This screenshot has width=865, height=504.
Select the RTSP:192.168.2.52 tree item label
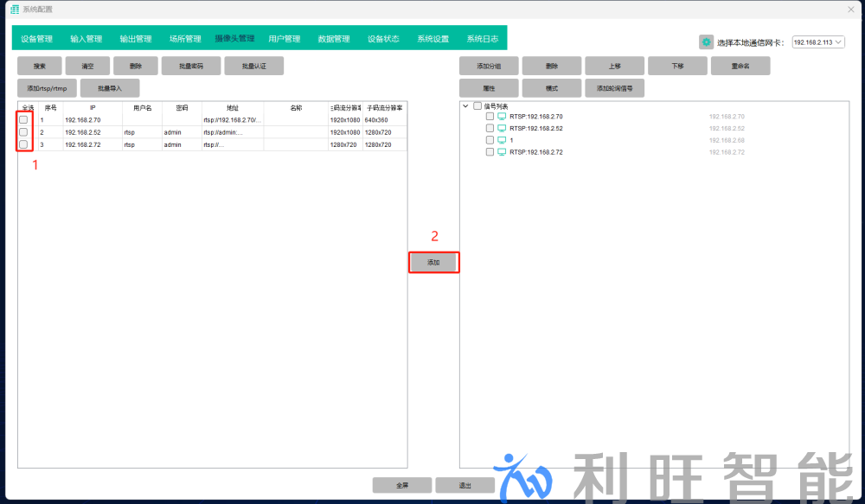[536, 129]
